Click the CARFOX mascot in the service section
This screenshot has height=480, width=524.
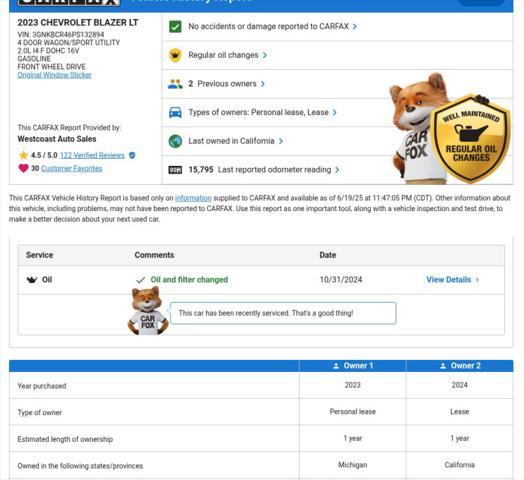pos(148,311)
